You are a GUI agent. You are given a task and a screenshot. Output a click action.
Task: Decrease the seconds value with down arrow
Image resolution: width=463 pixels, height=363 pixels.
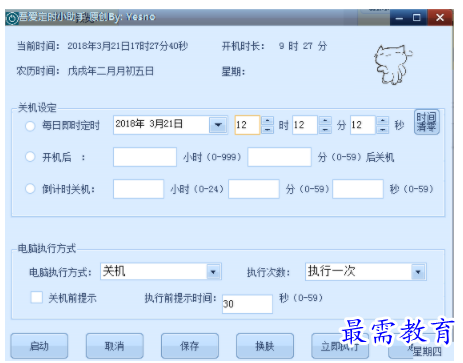(383, 130)
